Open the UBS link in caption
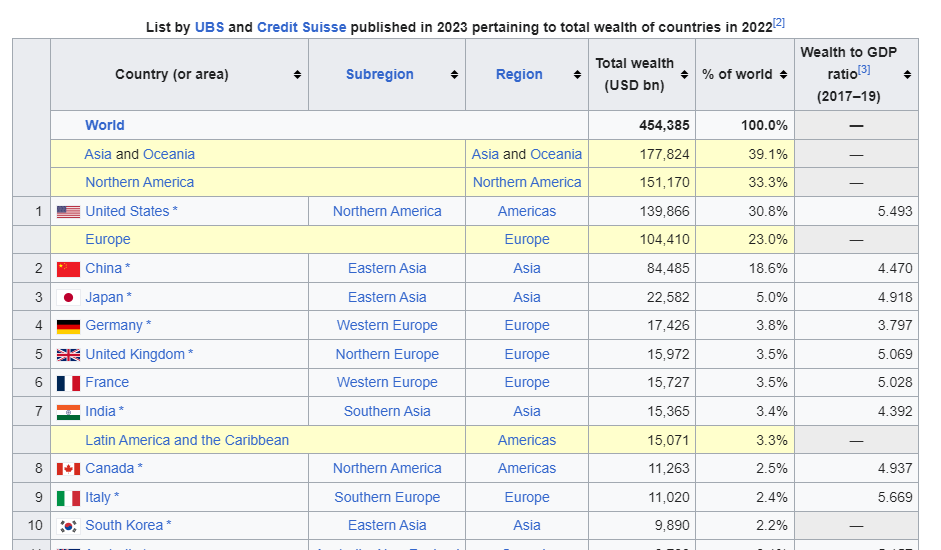 point(209,27)
